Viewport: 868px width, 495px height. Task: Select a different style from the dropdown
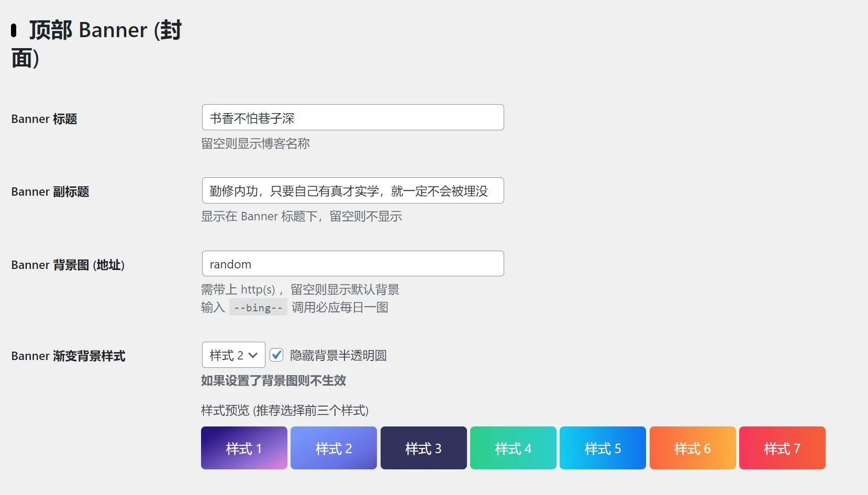tap(233, 355)
